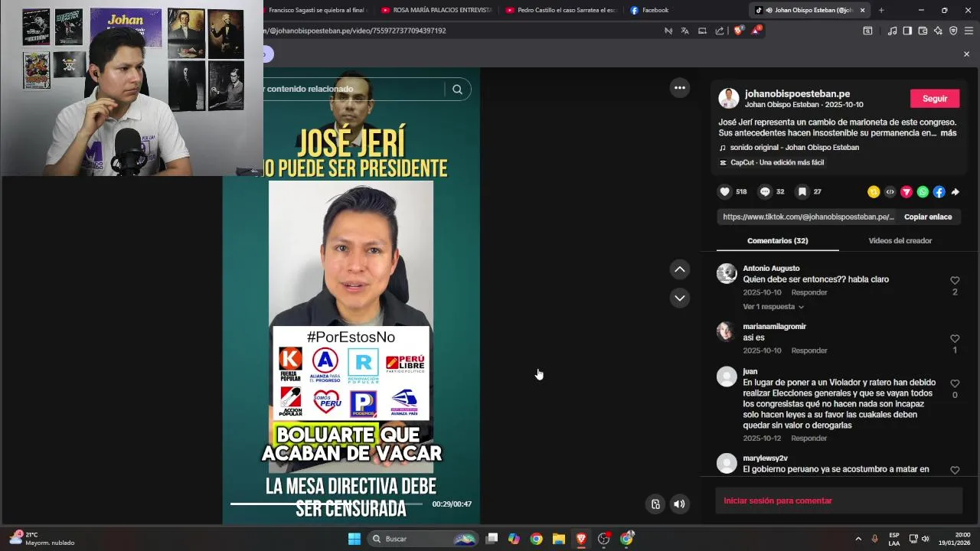Toggle the browser sidebar panel icon
This screenshot has height=551, width=980.
tap(907, 31)
